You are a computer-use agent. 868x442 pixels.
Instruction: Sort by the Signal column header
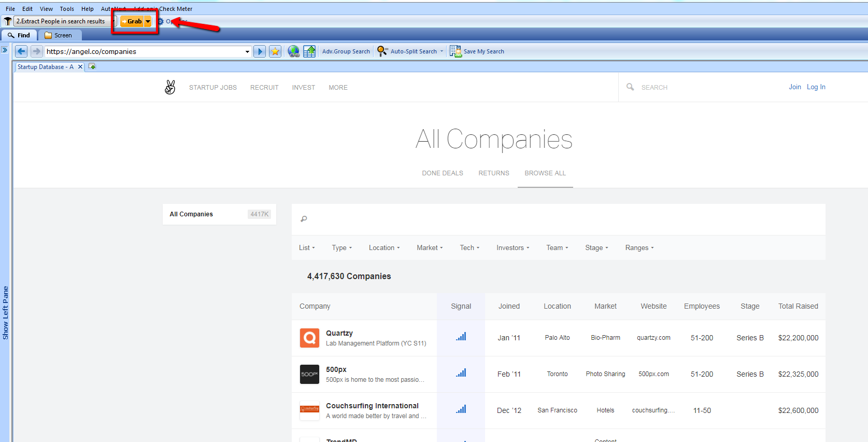click(x=461, y=307)
